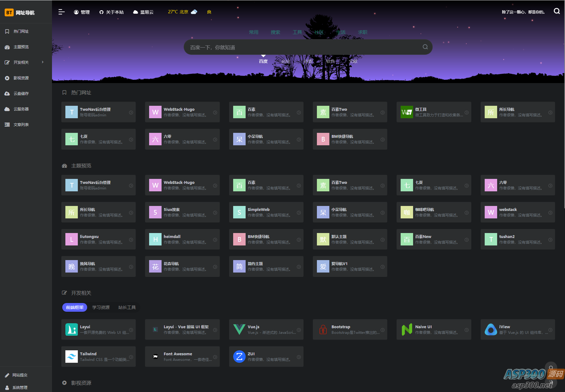Toggle the sidebar collapse hamburger icon

click(61, 12)
